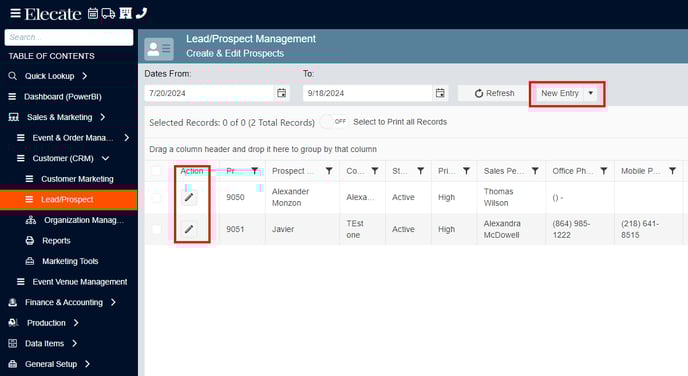This screenshot has height=376, width=688.
Task: Click the New Entry button
Action: (560, 93)
